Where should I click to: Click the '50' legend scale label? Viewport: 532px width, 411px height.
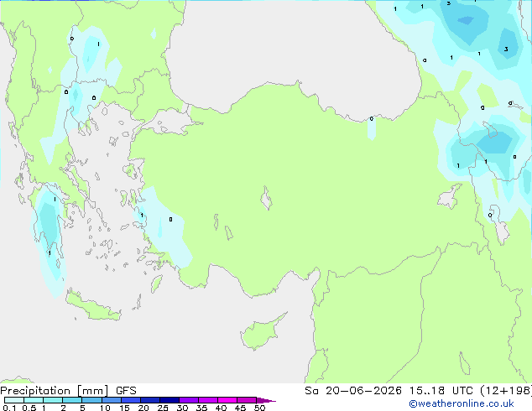[x=259, y=408]
